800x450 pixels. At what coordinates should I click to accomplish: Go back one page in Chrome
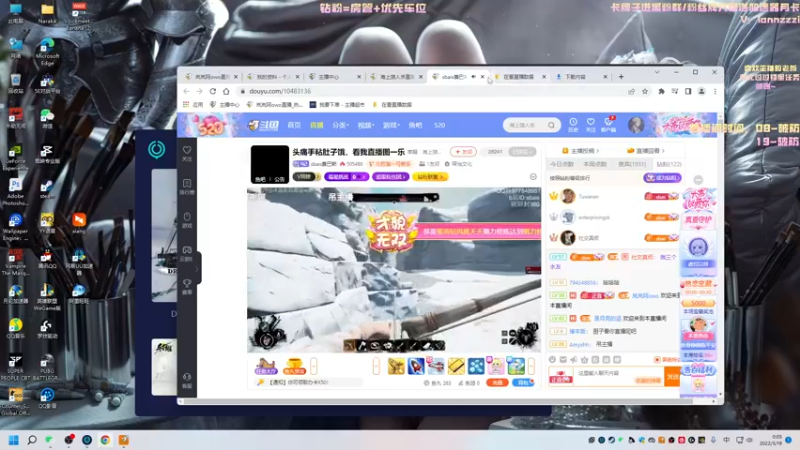click(186, 91)
